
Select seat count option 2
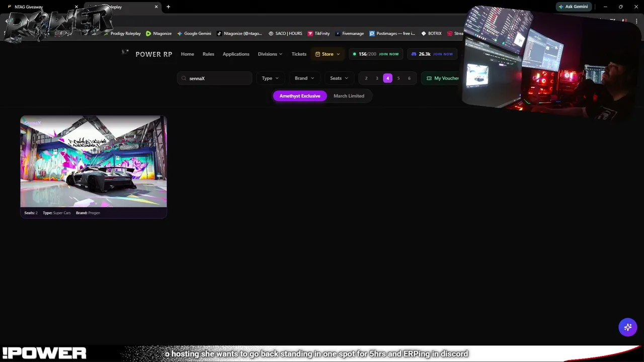(366, 78)
